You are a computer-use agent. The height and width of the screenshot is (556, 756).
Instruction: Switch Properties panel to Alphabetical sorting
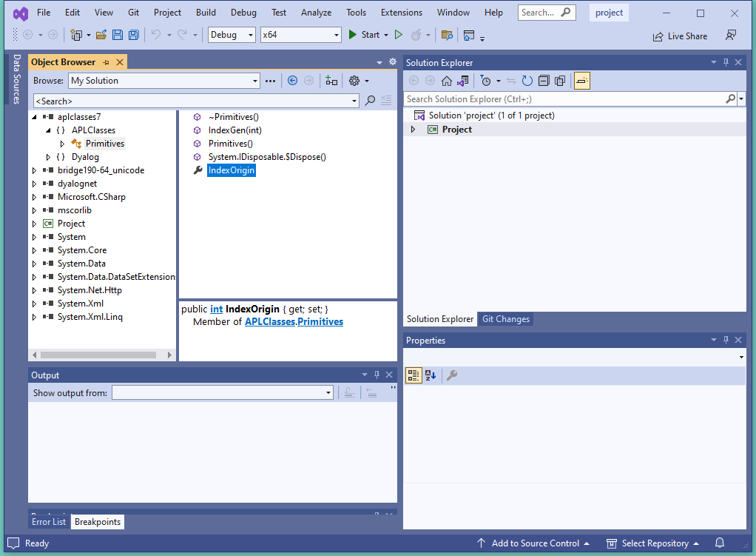click(431, 375)
